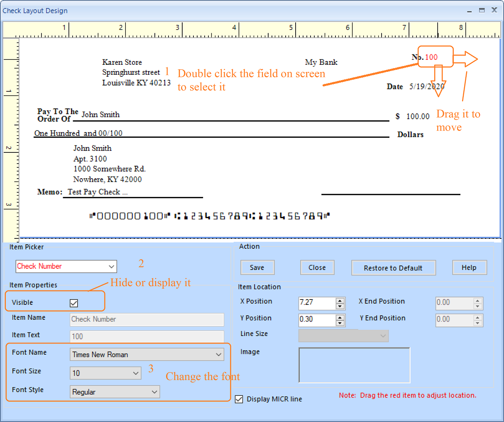Click X Position spinner up arrow
Viewport: 504px width, 422px height.
click(340, 300)
